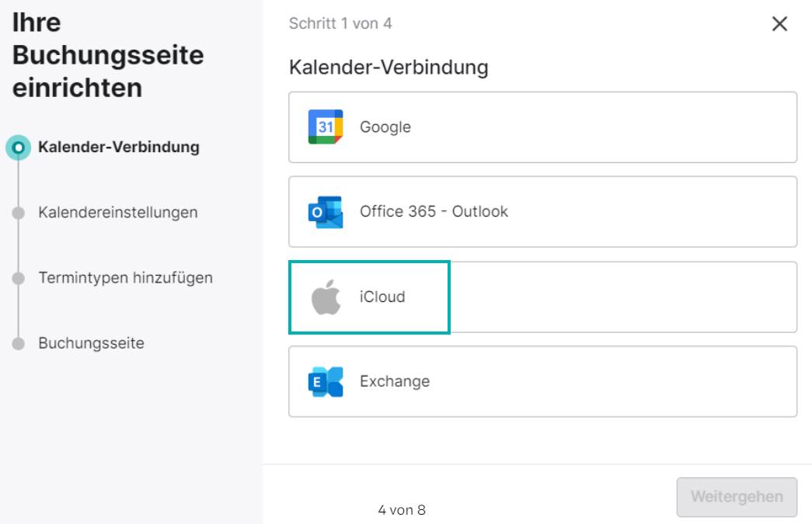812x524 pixels.
Task: Open the Kalender-Verbindung step in sidebar
Action: coord(119,147)
